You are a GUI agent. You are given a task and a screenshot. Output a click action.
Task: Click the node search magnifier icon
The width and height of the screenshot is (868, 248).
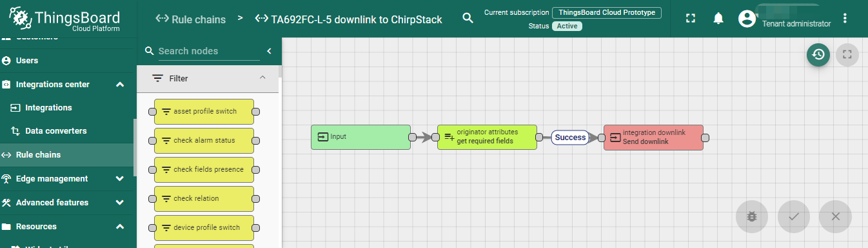coord(149,51)
